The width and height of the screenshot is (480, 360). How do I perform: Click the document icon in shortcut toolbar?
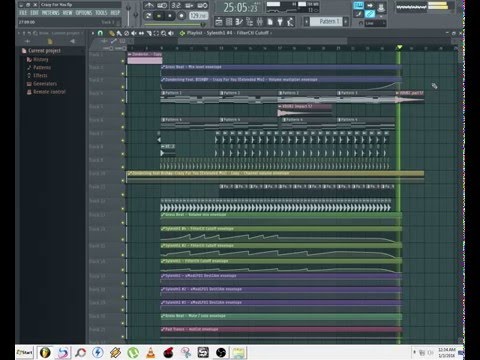(270, 22)
